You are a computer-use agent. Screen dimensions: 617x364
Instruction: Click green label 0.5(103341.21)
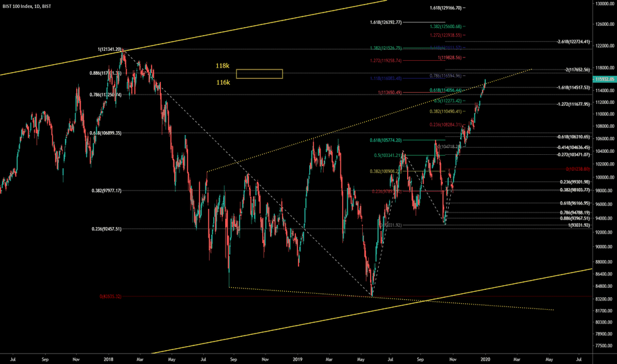click(x=388, y=155)
